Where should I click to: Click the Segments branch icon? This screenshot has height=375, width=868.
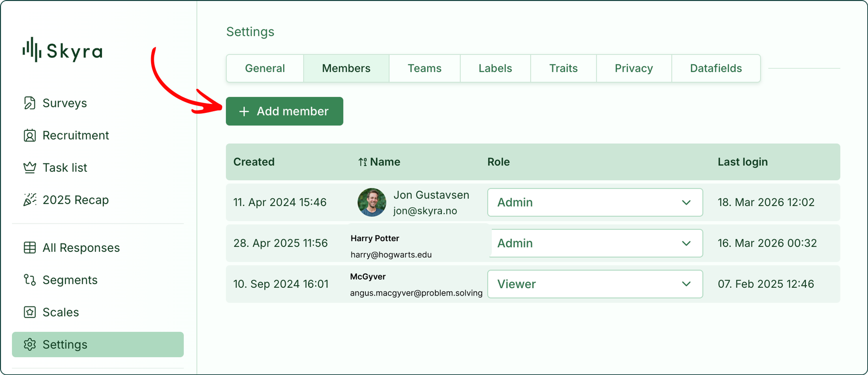(30, 280)
